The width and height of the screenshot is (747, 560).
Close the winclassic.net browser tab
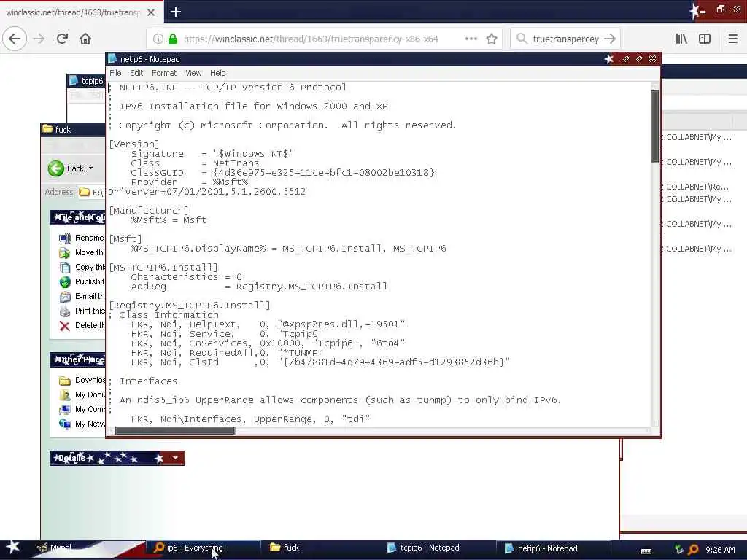[x=151, y=12]
